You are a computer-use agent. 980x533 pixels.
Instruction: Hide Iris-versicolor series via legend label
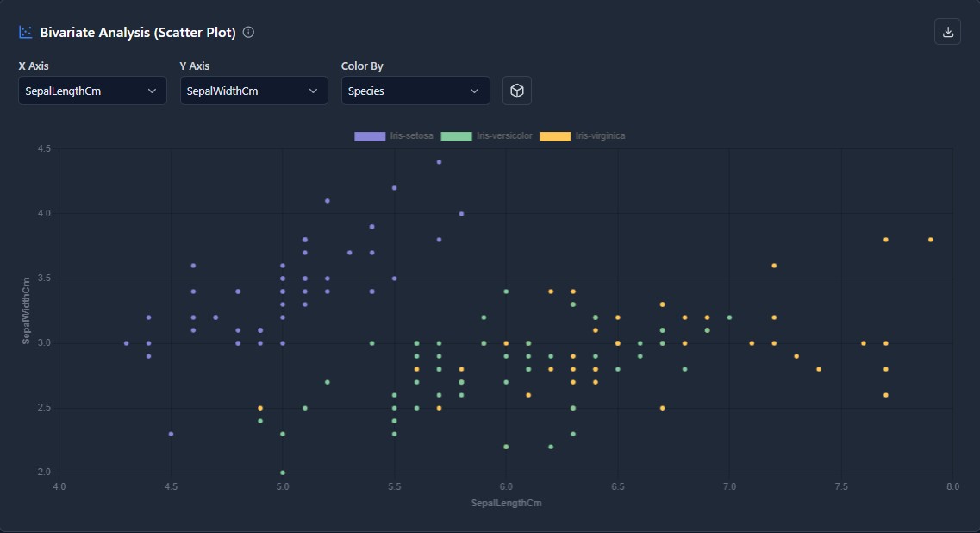click(x=504, y=136)
